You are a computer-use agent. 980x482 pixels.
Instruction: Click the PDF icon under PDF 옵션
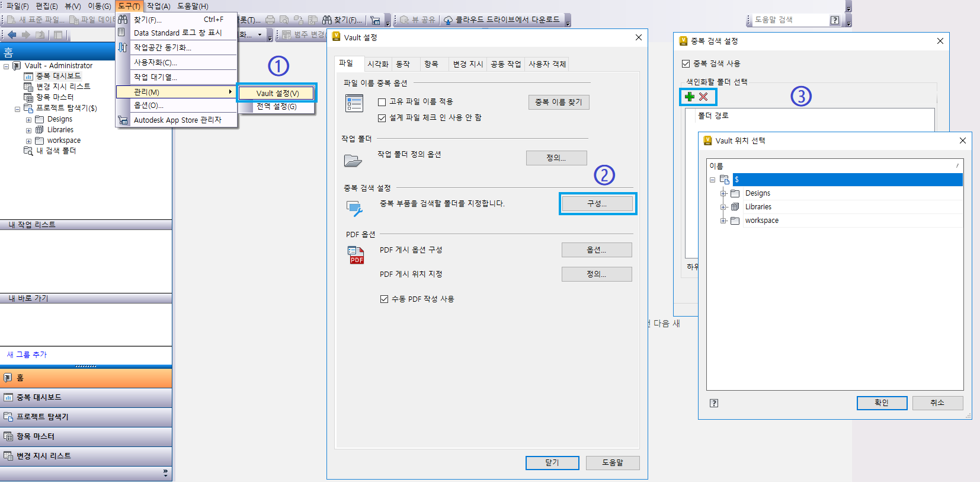[x=356, y=255]
